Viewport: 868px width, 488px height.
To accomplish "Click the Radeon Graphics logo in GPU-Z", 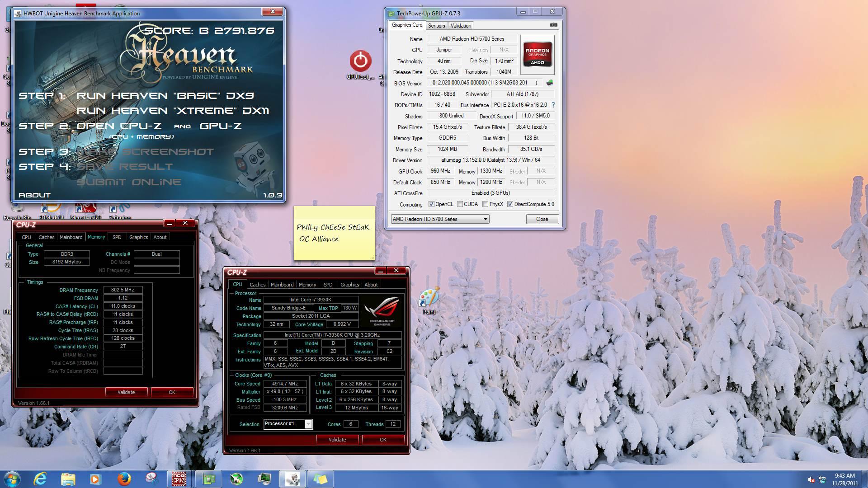I will point(537,55).
